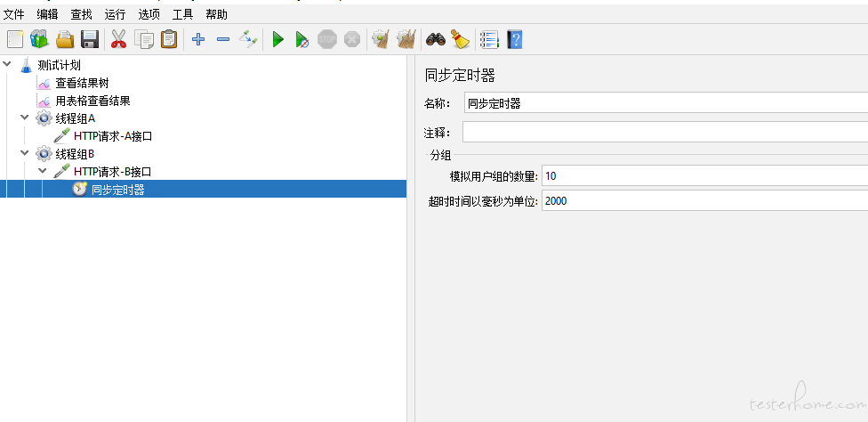Click the Reset Search yellow broom icon
Image resolution: width=868 pixels, height=422 pixels.
tap(460, 39)
